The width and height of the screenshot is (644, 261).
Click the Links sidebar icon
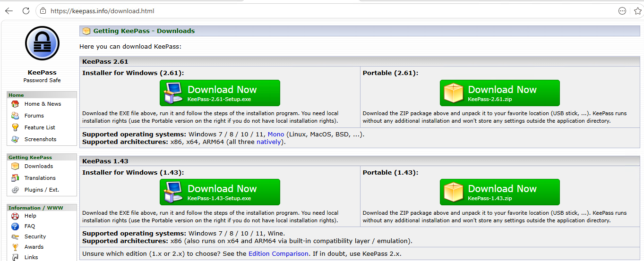[x=15, y=257]
